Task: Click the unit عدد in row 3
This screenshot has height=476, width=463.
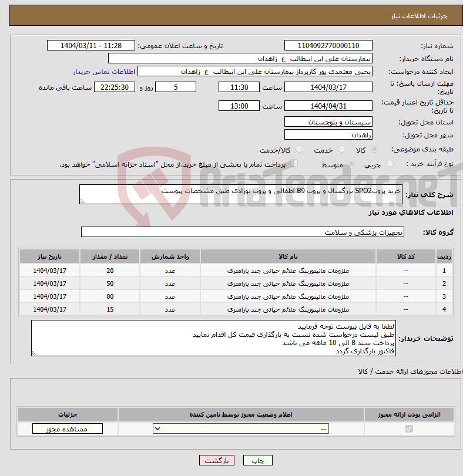Action: click(170, 296)
